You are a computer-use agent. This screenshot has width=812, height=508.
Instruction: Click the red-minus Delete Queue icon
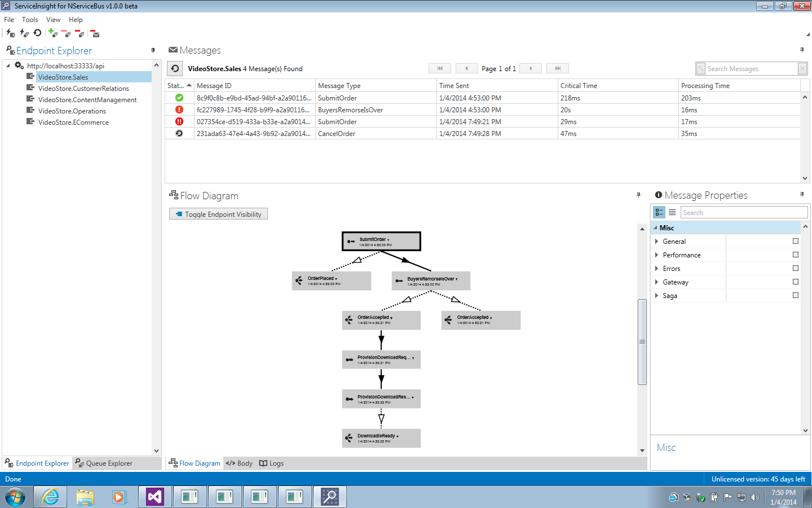click(x=80, y=33)
